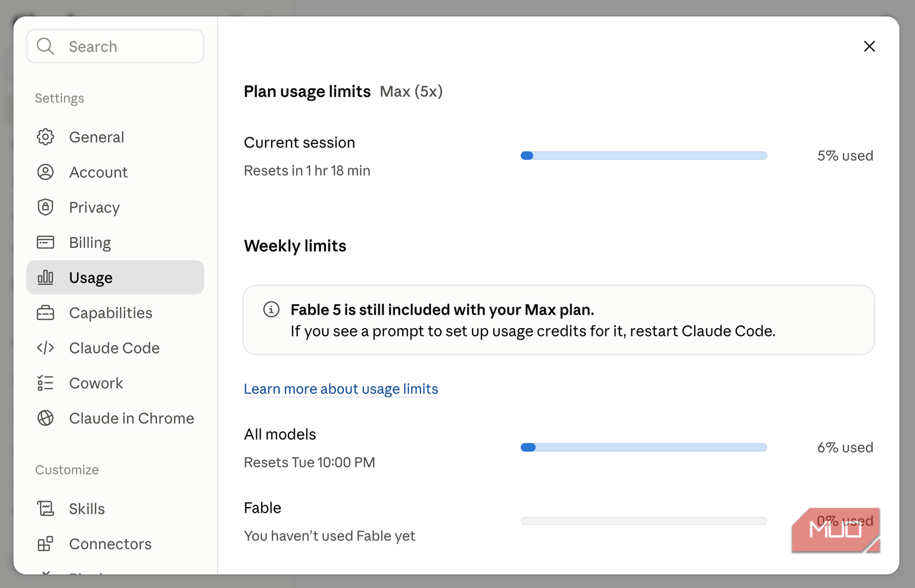Click "Resets Tue 10:00 PM" text
This screenshot has width=915, height=588.
(309, 462)
